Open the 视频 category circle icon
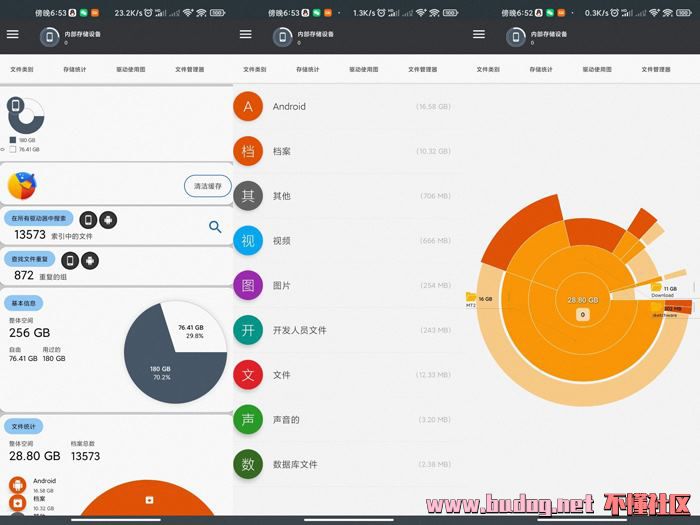The image size is (700, 525). pos(248,240)
